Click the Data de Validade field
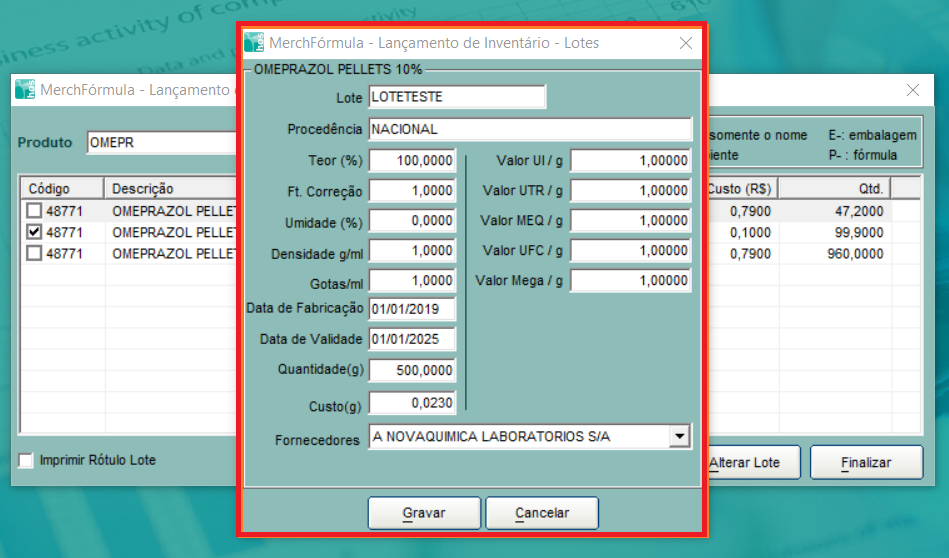949x558 pixels. coord(412,339)
